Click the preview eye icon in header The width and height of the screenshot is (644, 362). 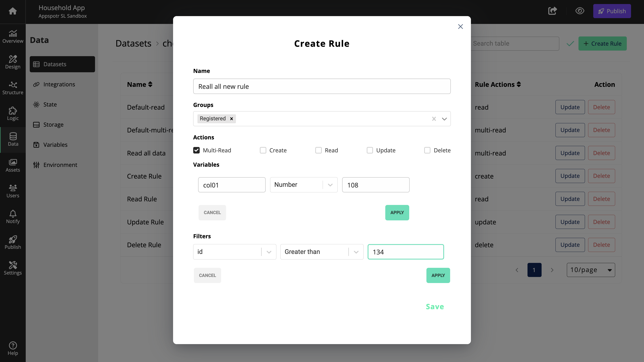pyautogui.click(x=580, y=11)
